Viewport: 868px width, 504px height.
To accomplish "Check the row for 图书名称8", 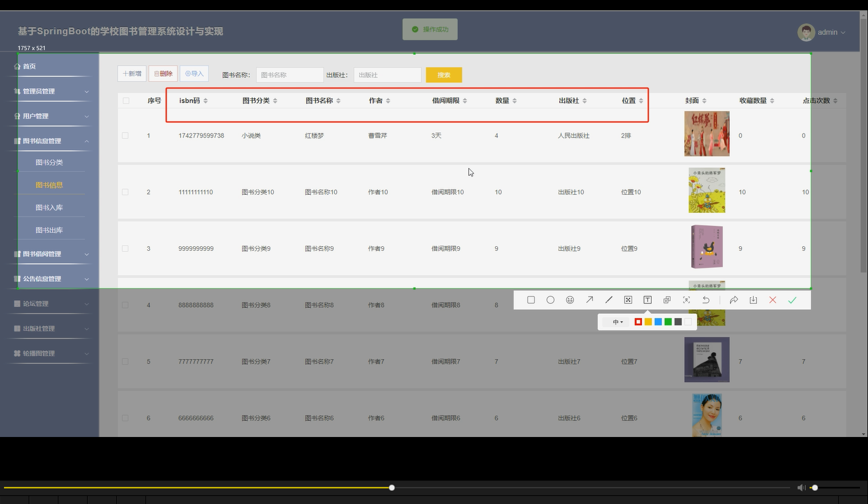I will pos(125,305).
